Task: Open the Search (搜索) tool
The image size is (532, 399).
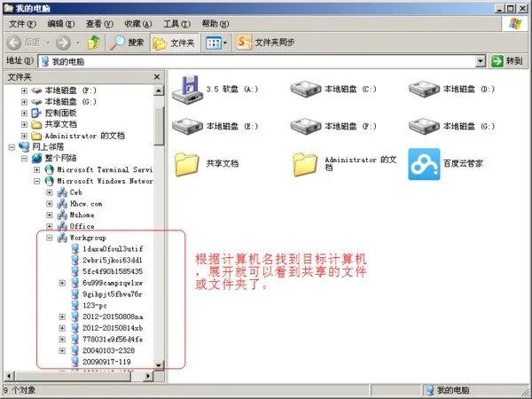Action: click(x=127, y=43)
